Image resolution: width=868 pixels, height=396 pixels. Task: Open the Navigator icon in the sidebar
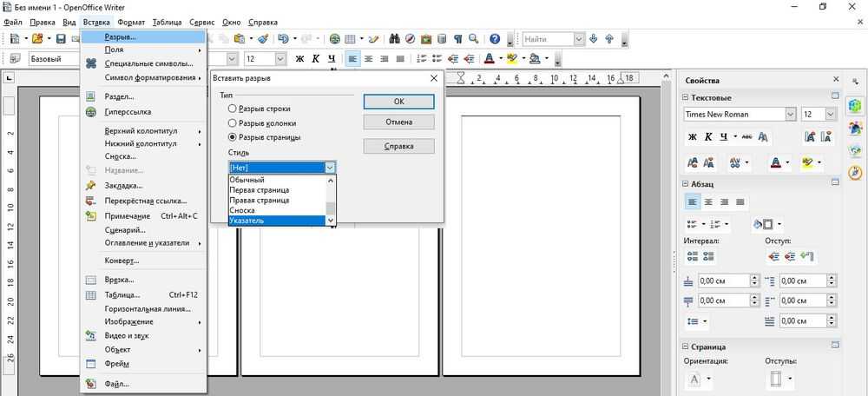point(854,172)
